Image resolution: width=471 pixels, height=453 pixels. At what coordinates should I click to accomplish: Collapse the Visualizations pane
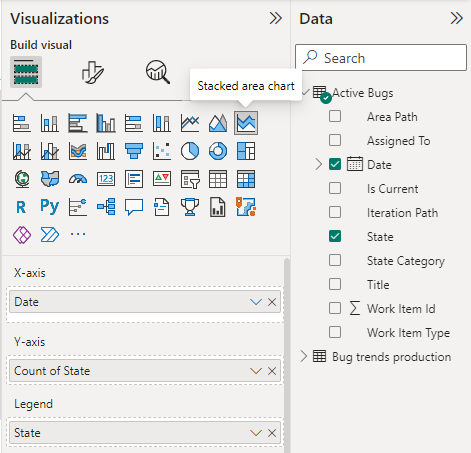coord(276,18)
